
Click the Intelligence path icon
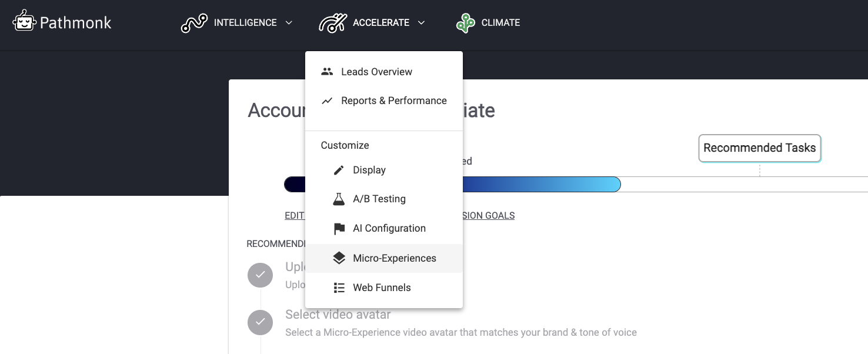coord(194,23)
